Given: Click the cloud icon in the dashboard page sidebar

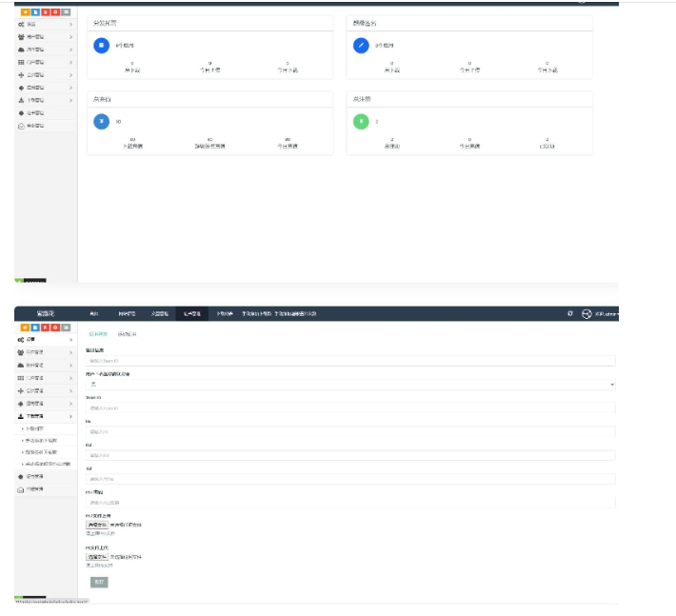Looking at the screenshot, I should 22,49.
